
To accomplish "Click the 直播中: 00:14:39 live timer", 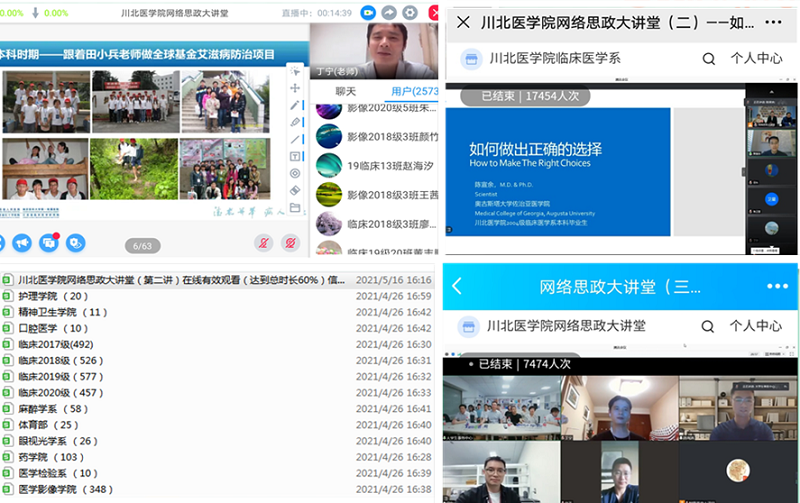I will (317, 13).
